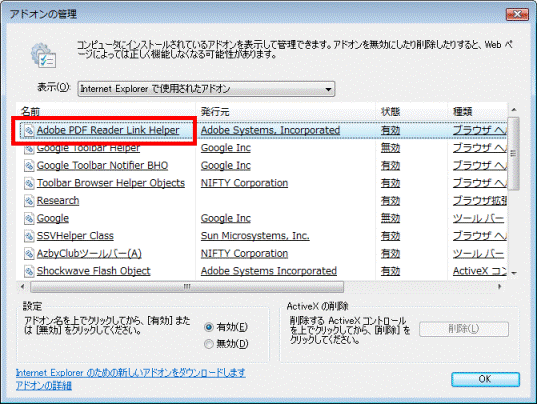Click Adobe Systems, Incorporated publisher cell

(x=271, y=130)
